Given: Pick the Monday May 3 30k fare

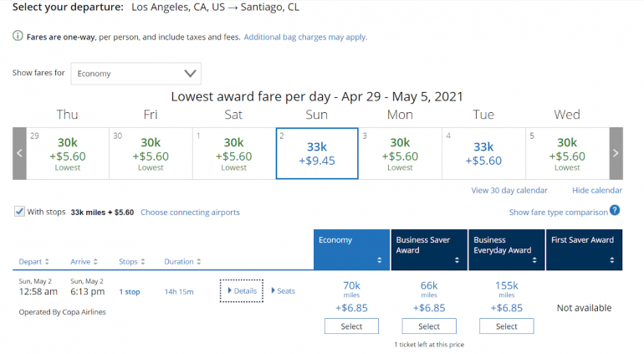Looking at the screenshot, I should pos(400,153).
